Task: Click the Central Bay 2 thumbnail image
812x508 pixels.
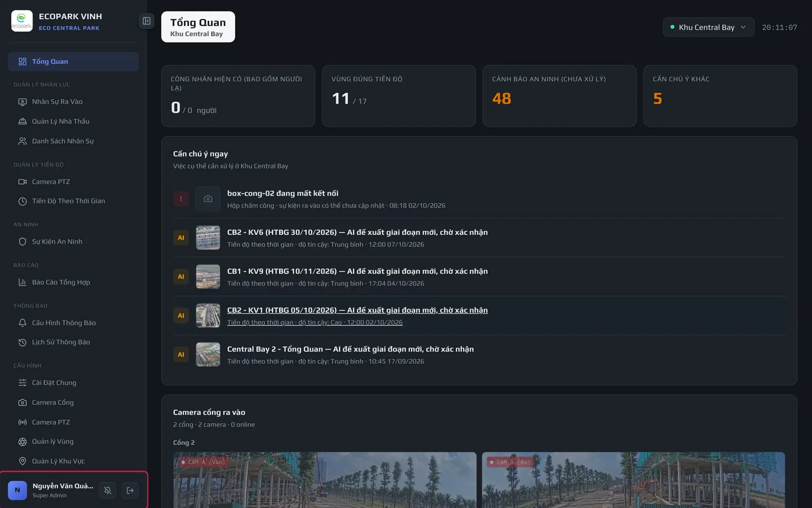Action: click(208, 355)
